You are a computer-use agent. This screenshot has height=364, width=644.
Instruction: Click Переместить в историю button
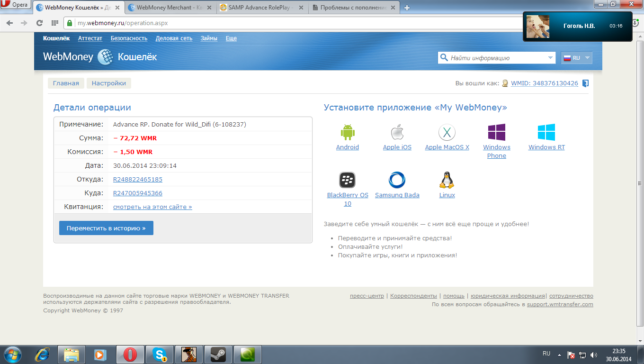(106, 228)
